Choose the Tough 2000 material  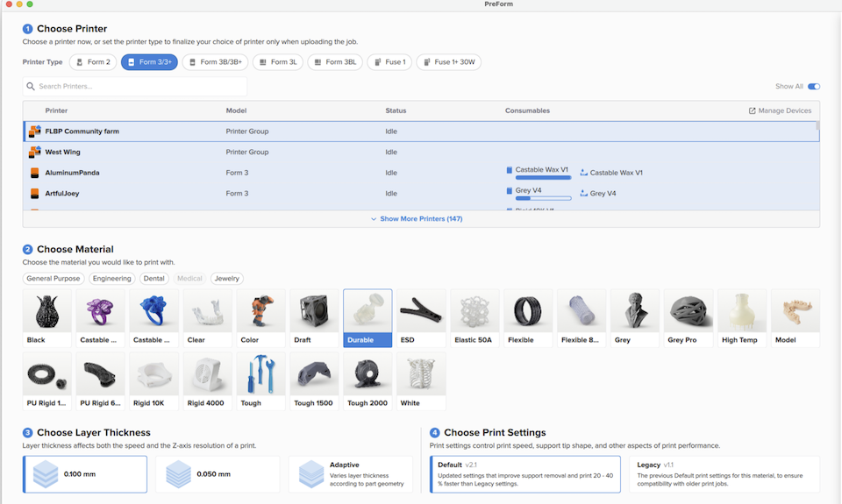367,381
